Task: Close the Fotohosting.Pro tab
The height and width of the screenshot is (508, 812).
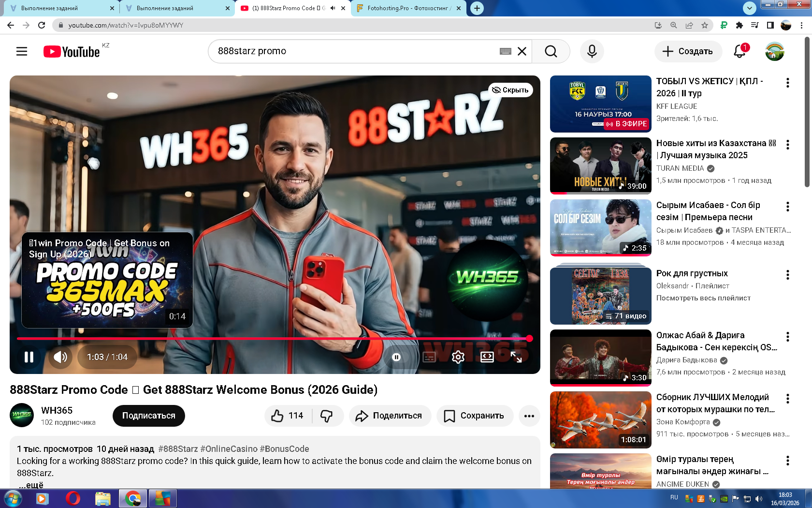Action: 459,8
